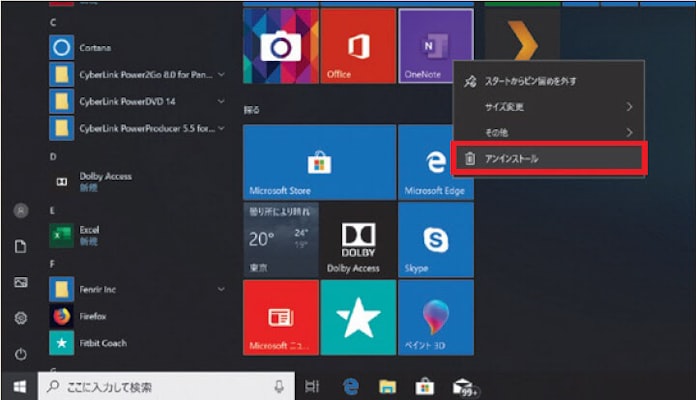The image size is (696, 400).
Task: Click the microphone icon in search box
Action: click(x=279, y=387)
